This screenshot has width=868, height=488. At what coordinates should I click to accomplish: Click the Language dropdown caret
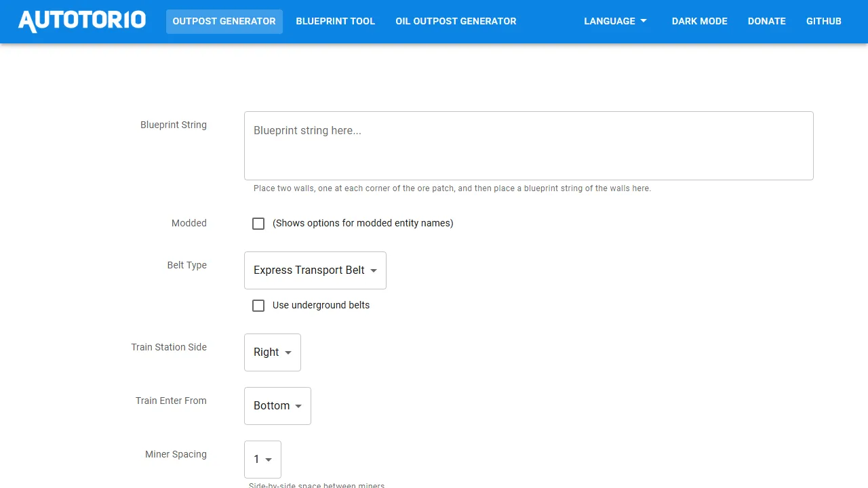643,21
